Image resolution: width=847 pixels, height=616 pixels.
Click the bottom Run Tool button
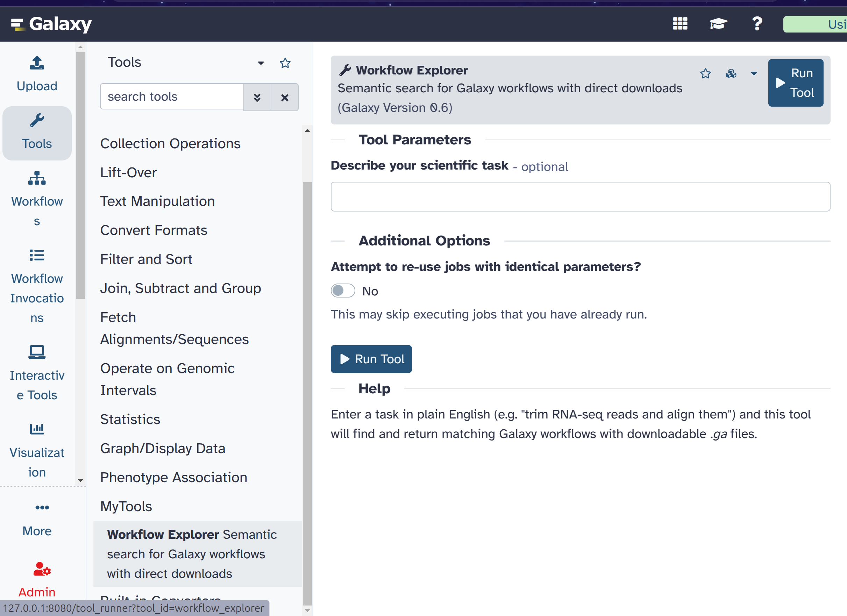pyautogui.click(x=371, y=359)
